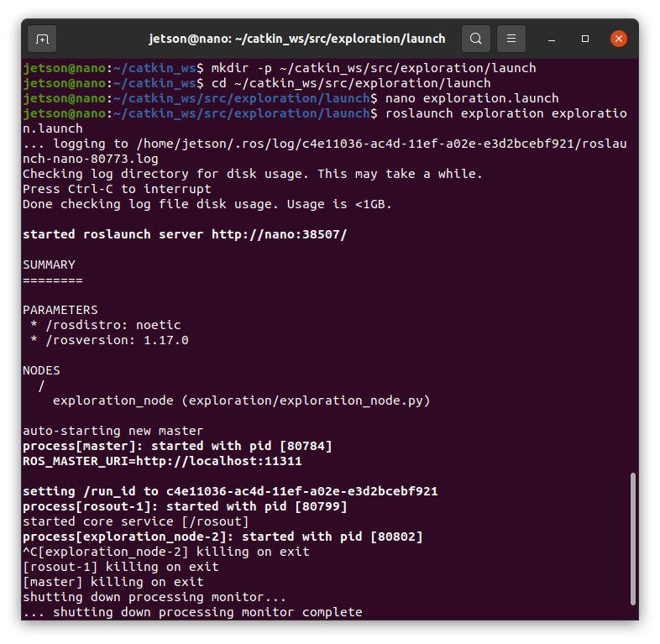Maximize the terminal window

pyautogui.click(x=585, y=39)
